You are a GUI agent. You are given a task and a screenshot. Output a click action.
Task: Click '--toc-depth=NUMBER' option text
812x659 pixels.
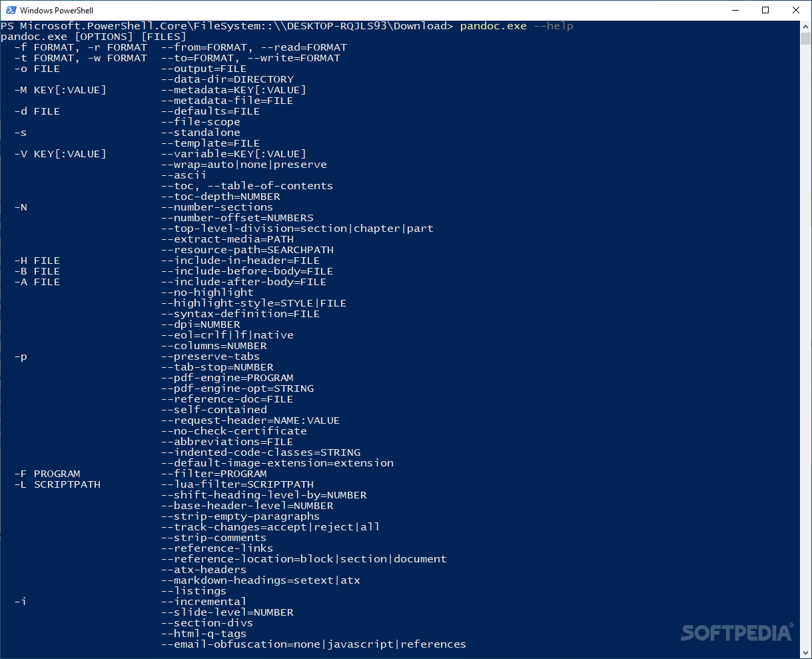click(x=220, y=197)
